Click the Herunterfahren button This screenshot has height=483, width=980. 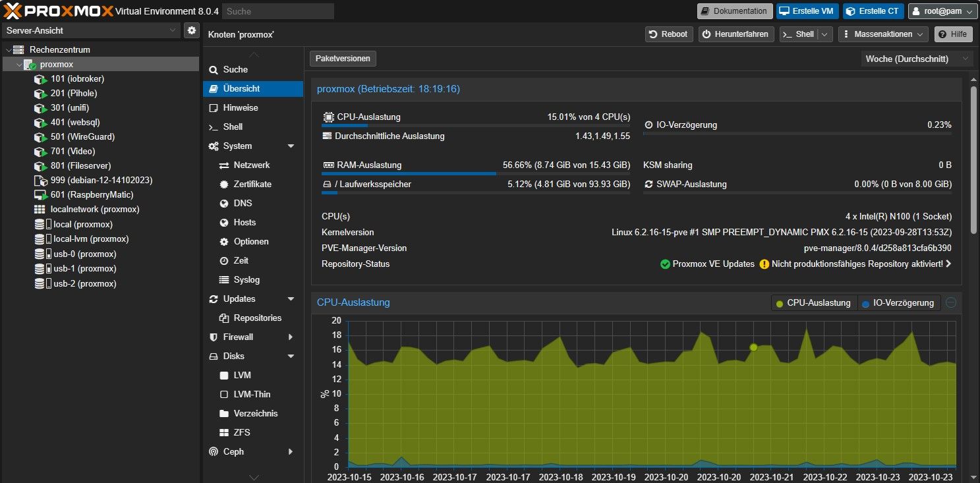pyautogui.click(x=736, y=34)
